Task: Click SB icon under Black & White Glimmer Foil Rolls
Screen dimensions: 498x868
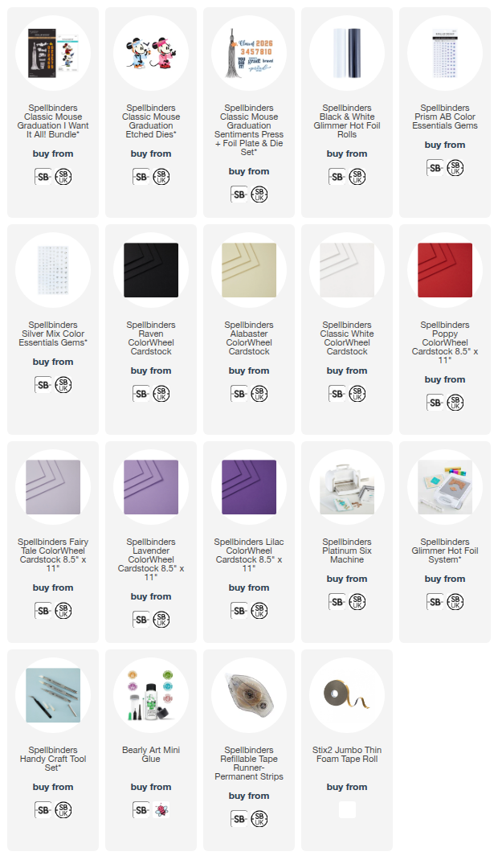Action: (337, 177)
